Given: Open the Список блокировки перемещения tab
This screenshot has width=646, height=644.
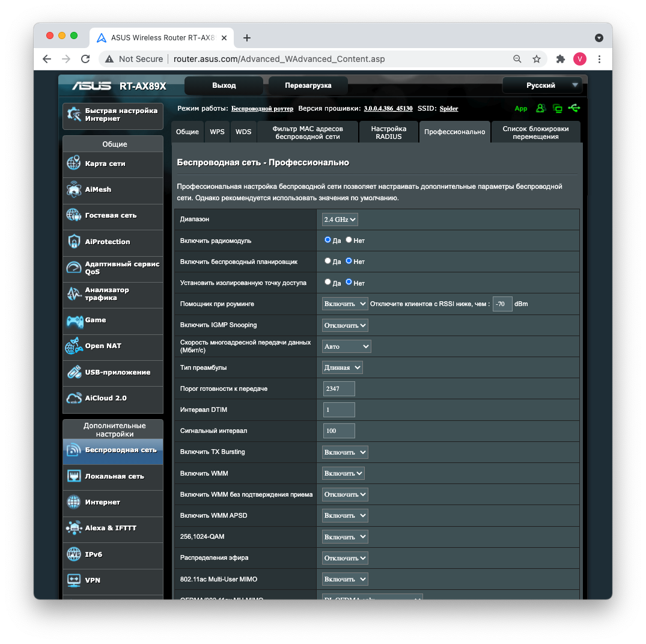Looking at the screenshot, I should (535, 132).
